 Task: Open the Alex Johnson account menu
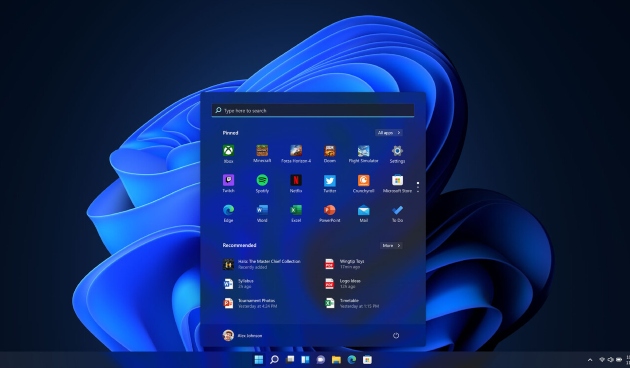pyautogui.click(x=242, y=335)
